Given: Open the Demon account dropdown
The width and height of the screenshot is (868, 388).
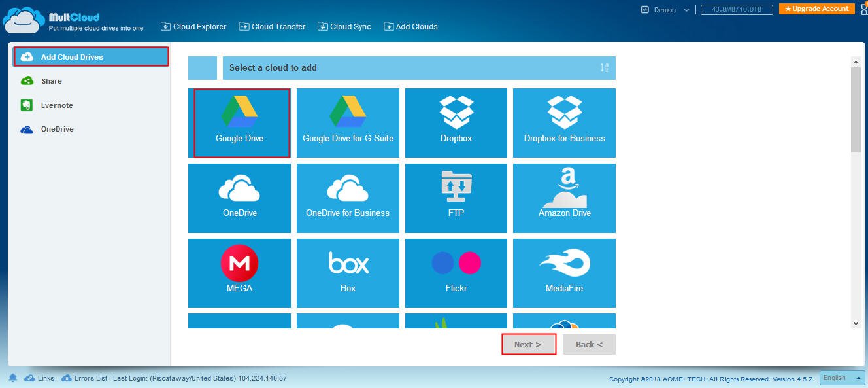Looking at the screenshot, I should [665, 10].
